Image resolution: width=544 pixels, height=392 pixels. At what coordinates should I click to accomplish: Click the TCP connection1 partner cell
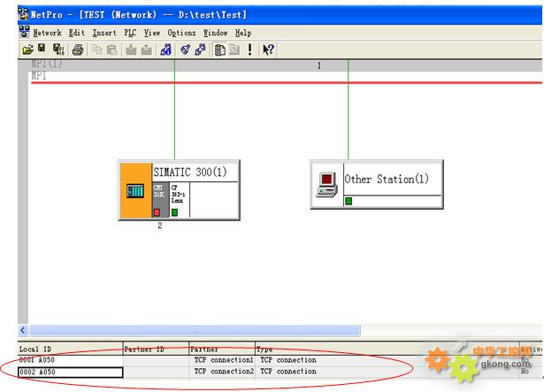(222, 360)
